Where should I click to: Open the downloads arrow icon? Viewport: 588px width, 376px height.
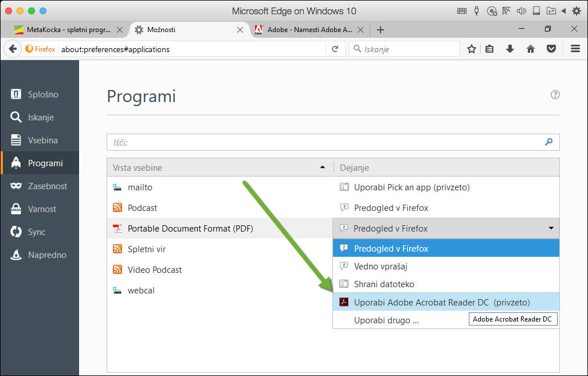click(x=510, y=49)
